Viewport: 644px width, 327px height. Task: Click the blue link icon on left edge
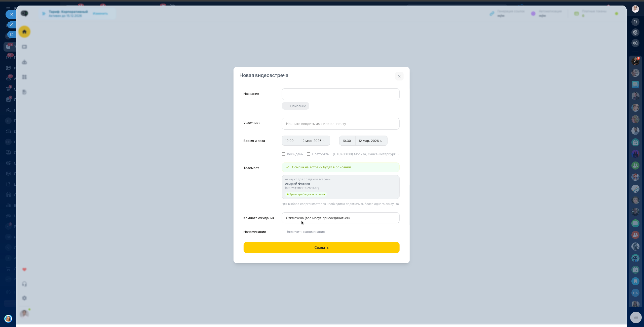pos(12,25)
